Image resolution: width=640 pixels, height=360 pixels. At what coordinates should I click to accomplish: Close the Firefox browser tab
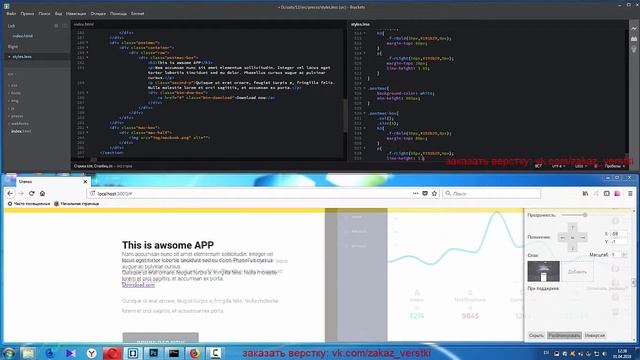coord(85,182)
